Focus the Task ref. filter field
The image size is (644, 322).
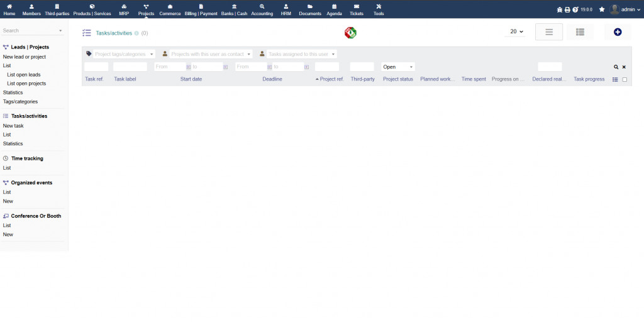pyautogui.click(x=96, y=67)
